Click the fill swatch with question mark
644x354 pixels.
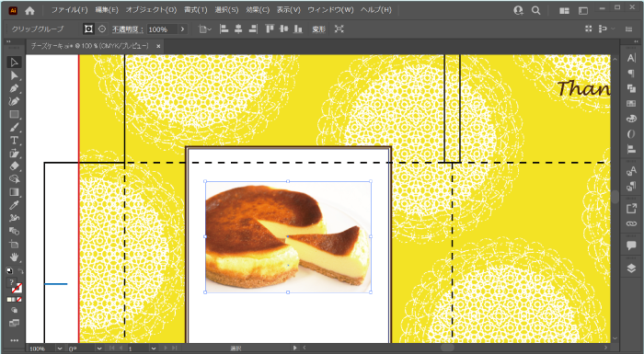(11, 282)
